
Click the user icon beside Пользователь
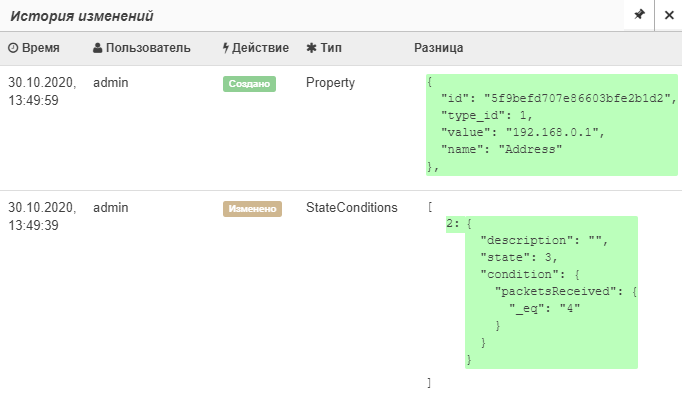(x=97, y=48)
